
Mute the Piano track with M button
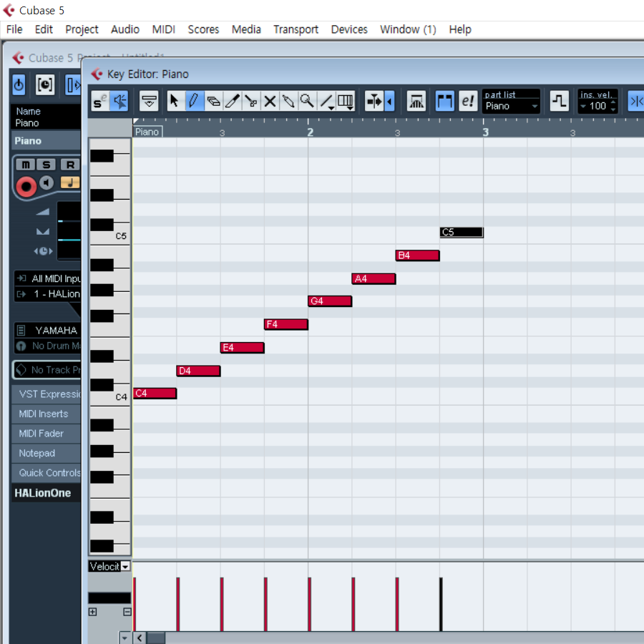[26, 165]
